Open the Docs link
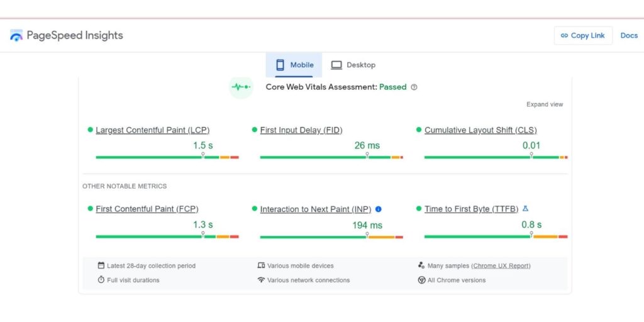This screenshot has width=644, height=322. coord(629,36)
